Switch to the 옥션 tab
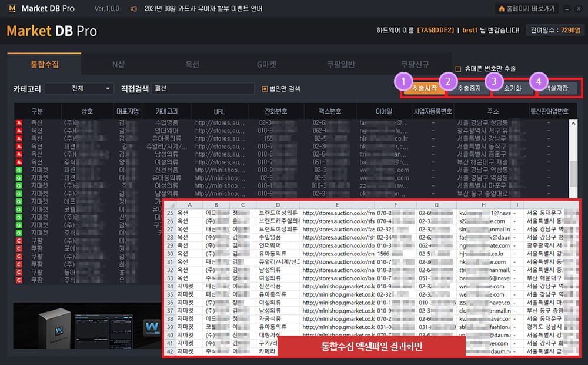 pos(192,64)
